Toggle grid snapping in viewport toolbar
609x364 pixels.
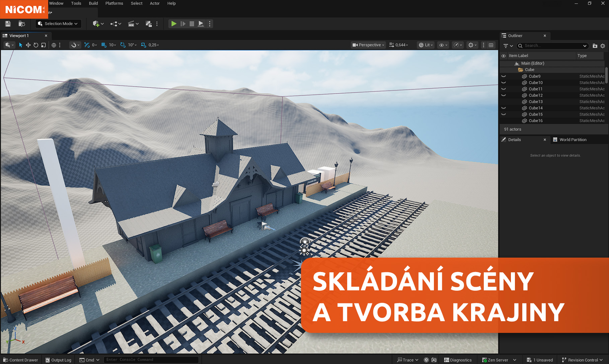point(104,45)
